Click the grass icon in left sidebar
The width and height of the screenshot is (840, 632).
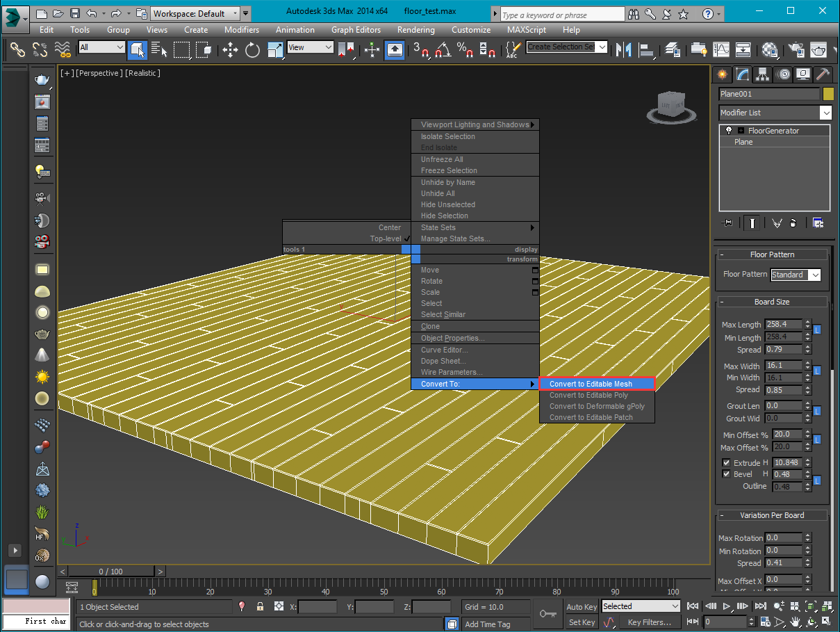click(x=42, y=512)
